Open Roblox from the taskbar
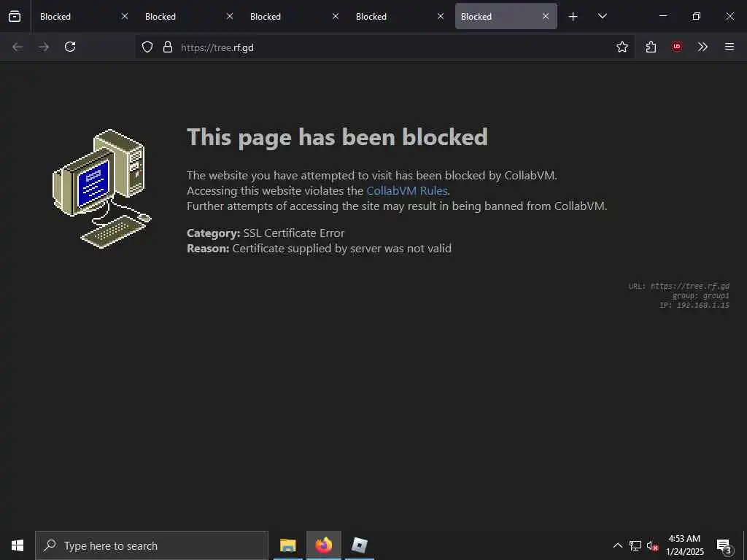Image resolution: width=747 pixels, height=560 pixels. [359, 545]
